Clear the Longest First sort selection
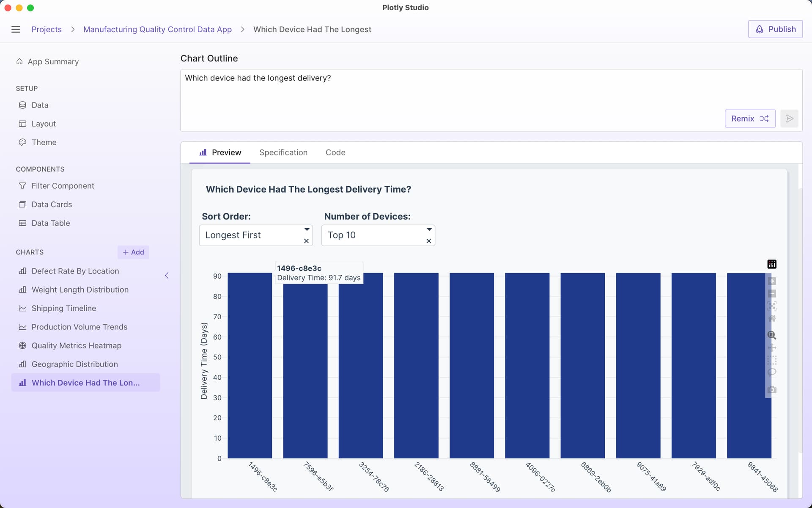Image resolution: width=812 pixels, height=508 pixels. pos(306,241)
